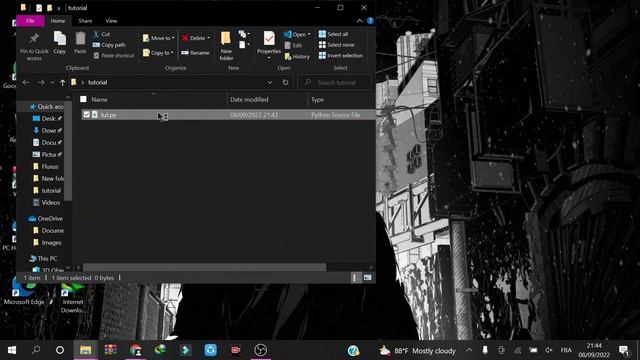
Task: Click the Rename button
Action: coord(196,53)
